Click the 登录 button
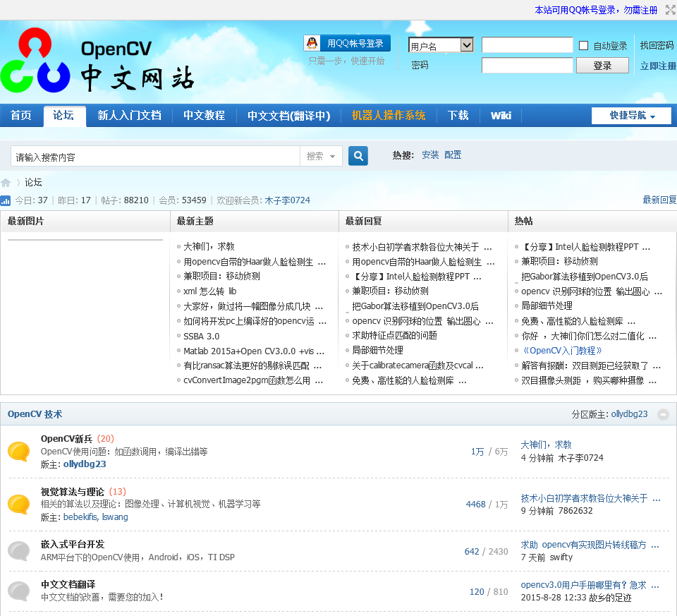The image size is (677, 616). coord(602,66)
